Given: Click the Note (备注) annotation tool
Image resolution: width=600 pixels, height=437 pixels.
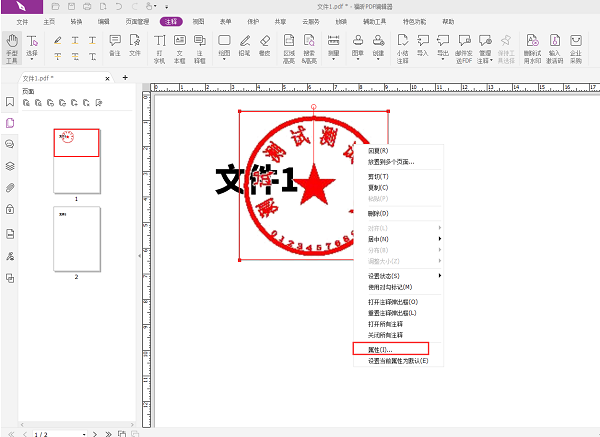Looking at the screenshot, I should pyautogui.click(x=114, y=46).
